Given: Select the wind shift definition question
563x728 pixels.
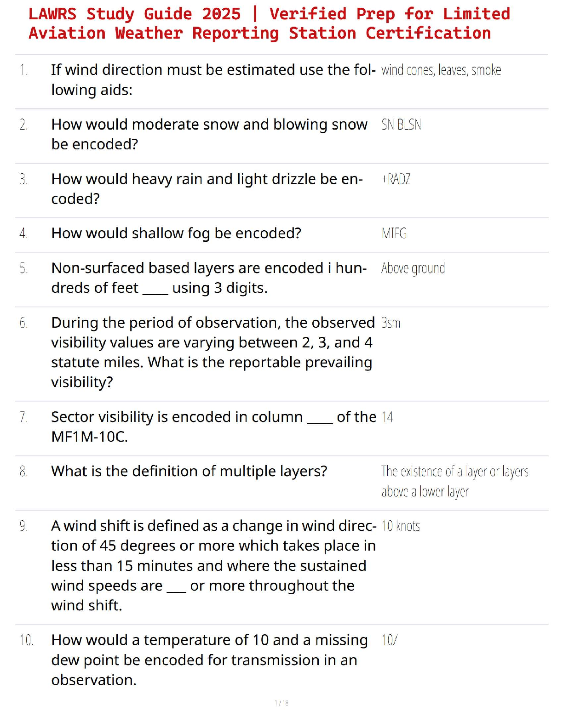Looking at the screenshot, I should click(x=213, y=565).
